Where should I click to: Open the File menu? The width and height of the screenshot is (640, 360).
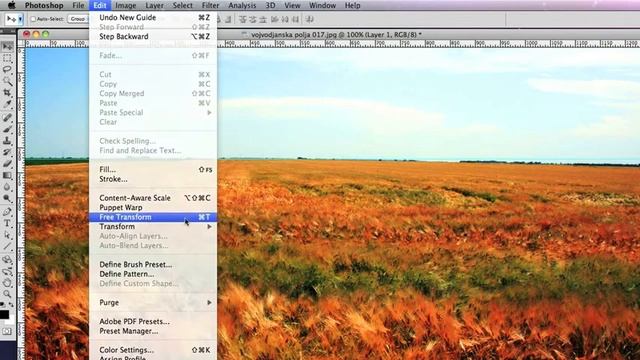coord(78,5)
